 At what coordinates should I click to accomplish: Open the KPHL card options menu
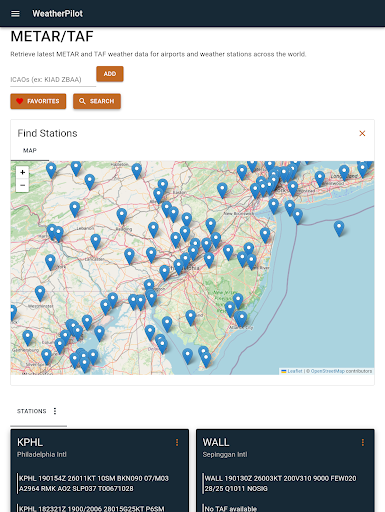coord(177,442)
